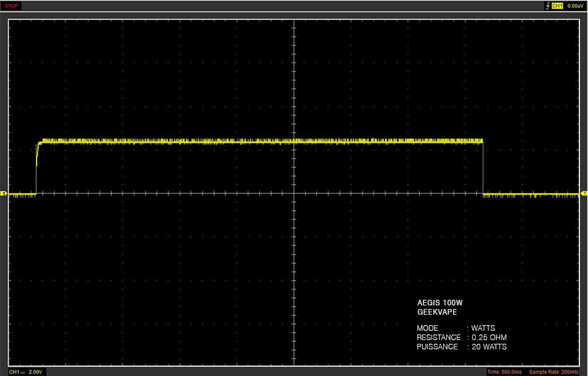Click the 2.00V vertical scale value
Image resolution: width=588 pixels, height=376 pixels.
35,372
